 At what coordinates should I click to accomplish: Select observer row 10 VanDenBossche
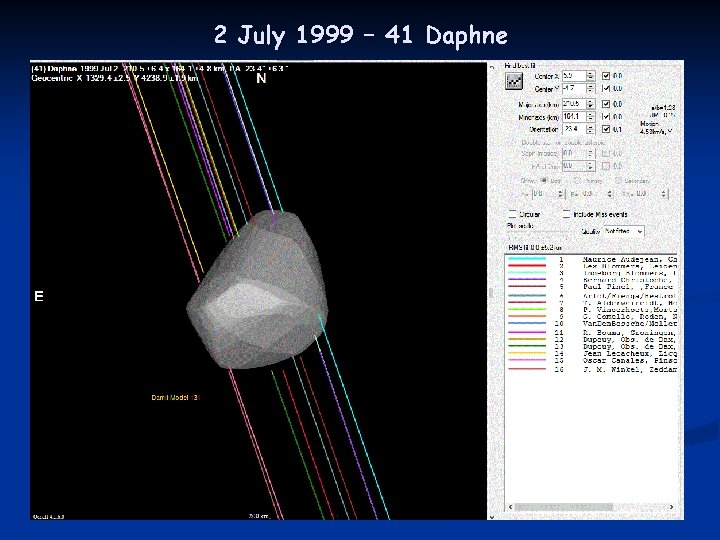[591, 323]
